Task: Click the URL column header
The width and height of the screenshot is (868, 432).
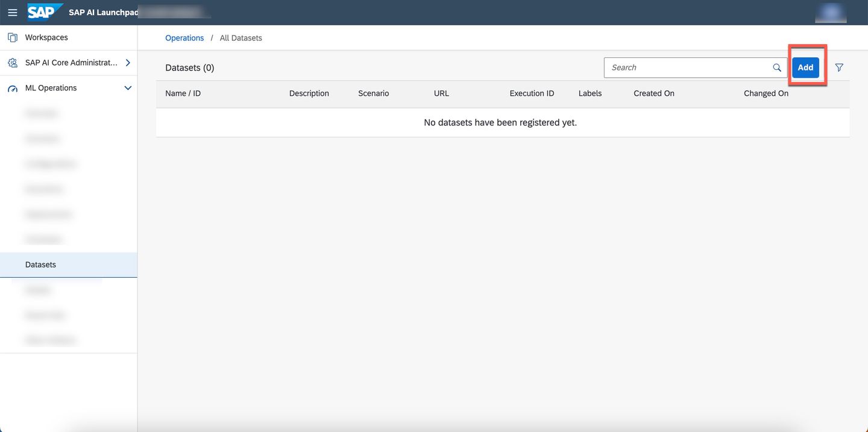Action: tap(441, 93)
